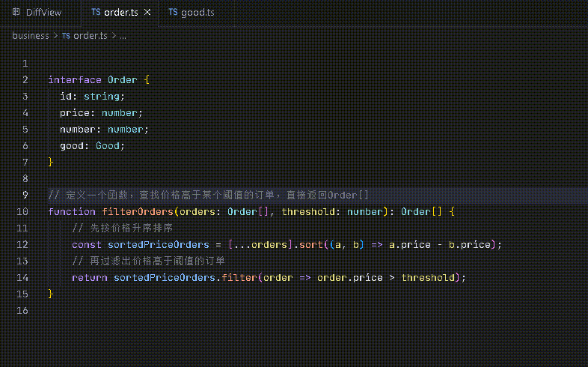
Task: Place cursor on the interface Order name
Action: coord(123,79)
